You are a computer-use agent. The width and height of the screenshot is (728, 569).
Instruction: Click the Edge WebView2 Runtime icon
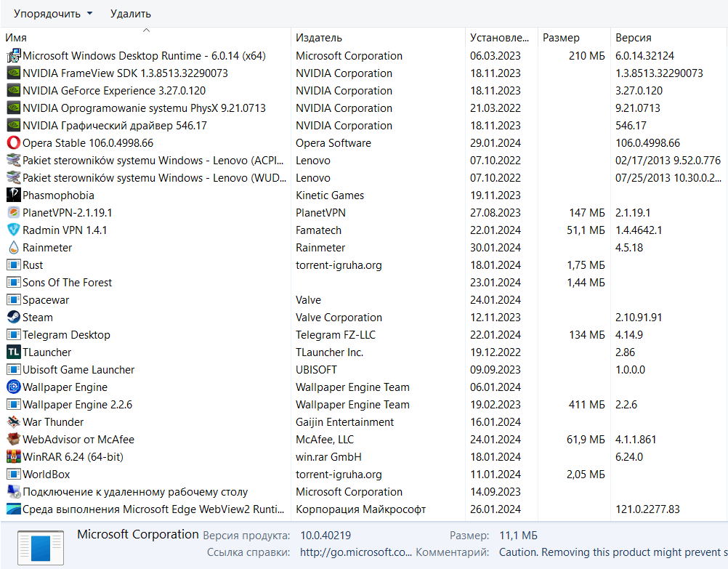[14, 509]
